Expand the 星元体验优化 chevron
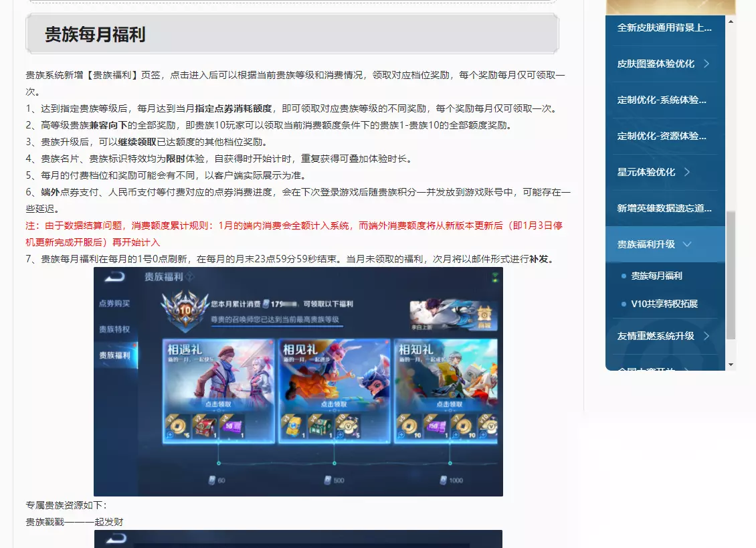This screenshot has width=756, height=548. coord(687,172)
